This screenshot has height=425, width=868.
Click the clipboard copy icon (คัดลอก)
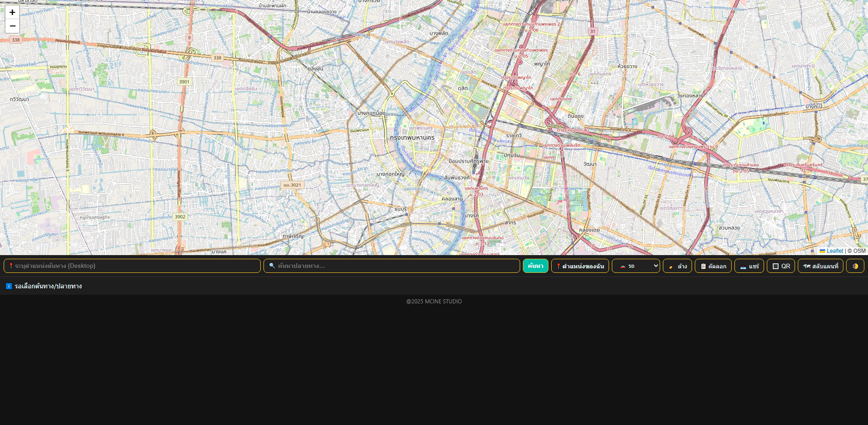703,266
